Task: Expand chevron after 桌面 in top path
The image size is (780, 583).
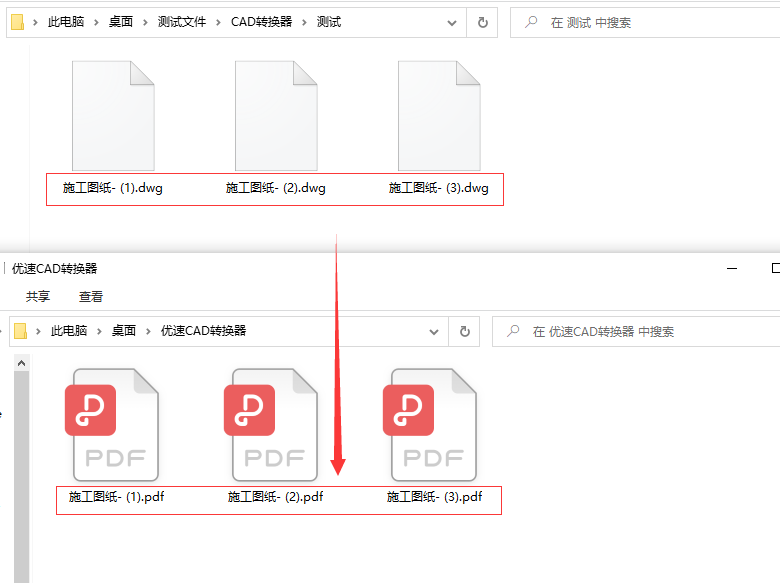Action: 145,22
